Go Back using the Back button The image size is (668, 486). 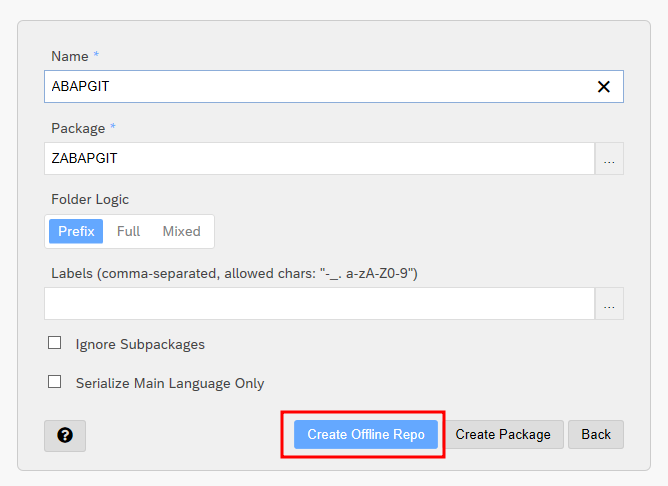click(x=596, y=434)
